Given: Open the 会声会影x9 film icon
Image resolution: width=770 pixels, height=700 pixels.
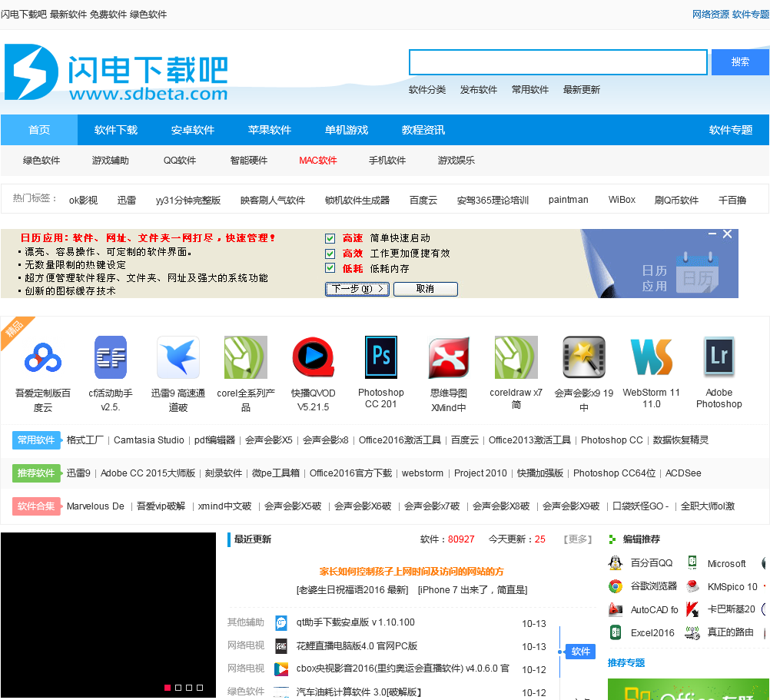Looking at the screenshot, I should 584,357.
